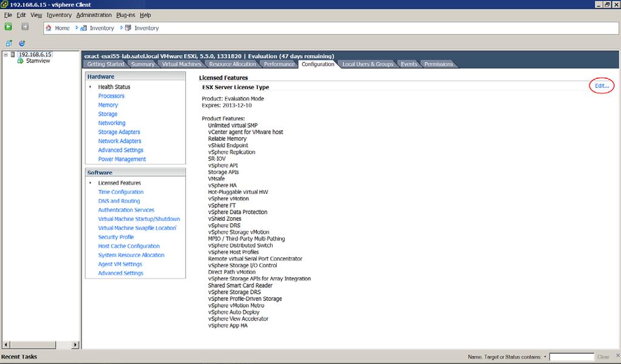The image size is (621, 364).
Task: Click Home text in breadcrumb bar
Action: coord(62,28)
